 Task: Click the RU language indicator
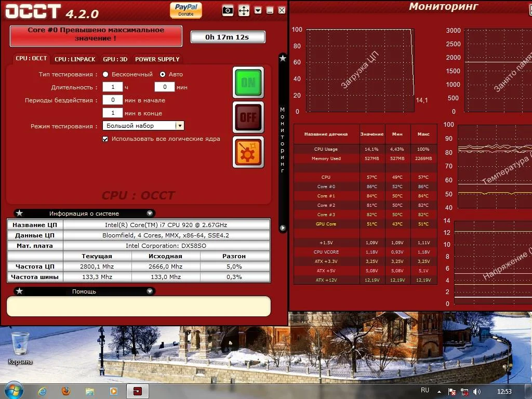tap(425, 390)
